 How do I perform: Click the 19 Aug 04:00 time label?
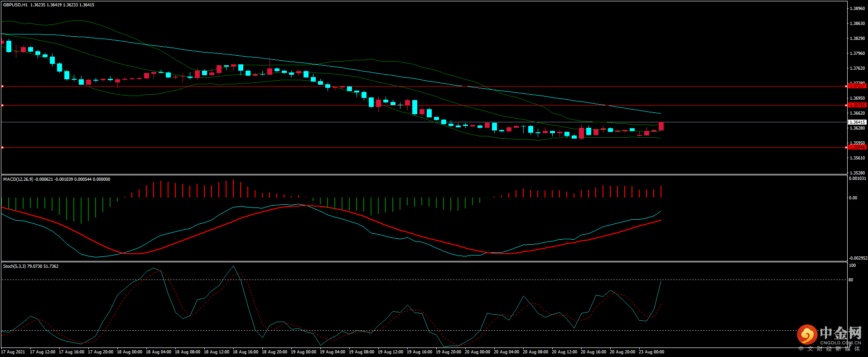point(333,352)
